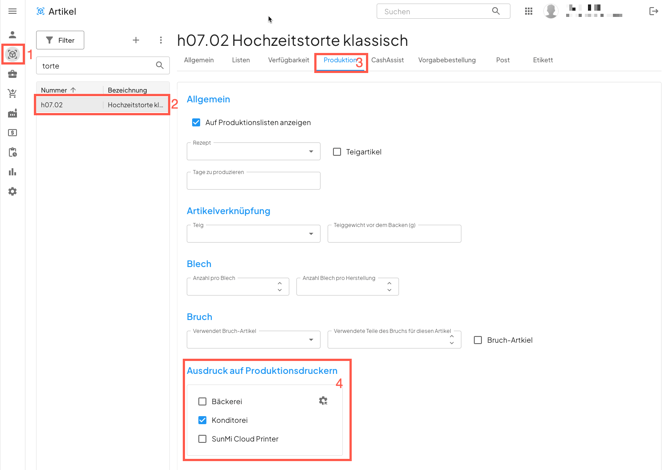The image size is (670, 470).
Task: Adjust Anzahl Blech pro Herstellung stepper
Action: pyautogui.click(x=389, y=287)
